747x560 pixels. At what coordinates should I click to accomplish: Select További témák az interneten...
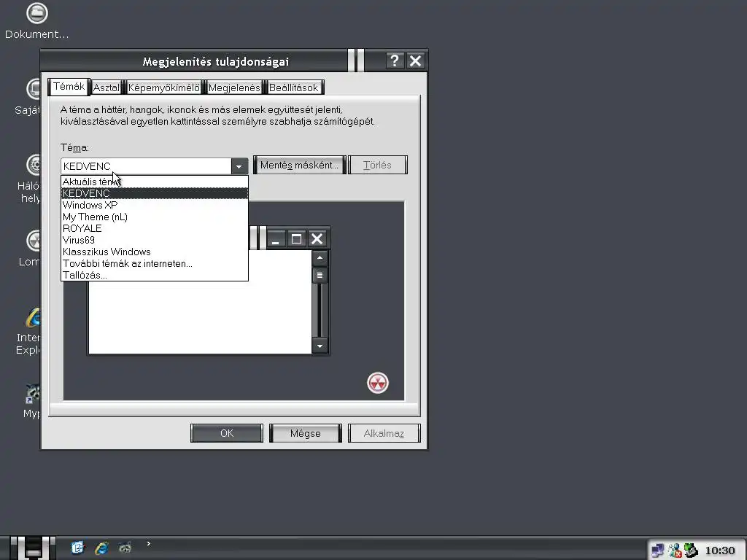tap(155, 263)
